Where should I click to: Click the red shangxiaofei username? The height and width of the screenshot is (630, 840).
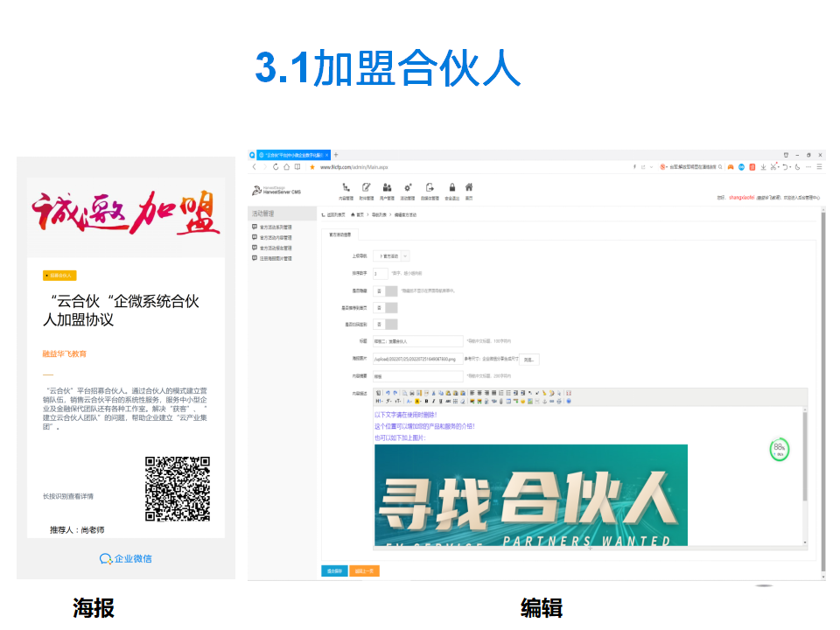[x=741, y=198]
